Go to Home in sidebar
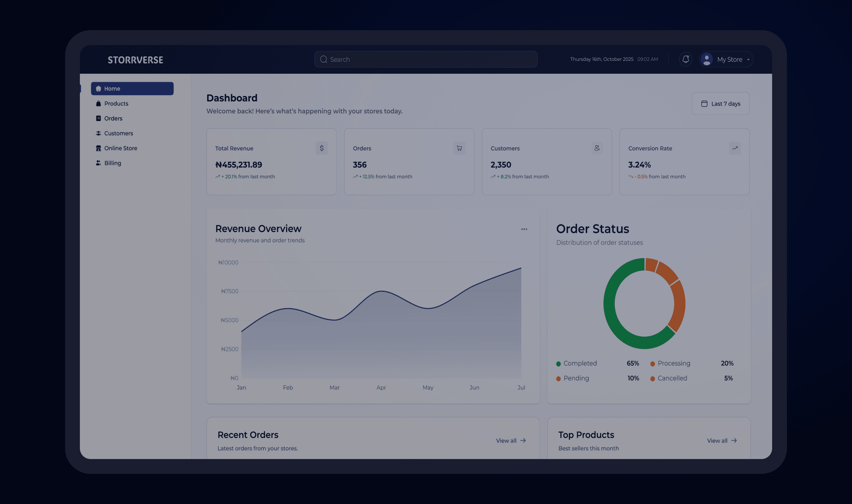Screen dimensions: 852x504 (x=132, y=89)
